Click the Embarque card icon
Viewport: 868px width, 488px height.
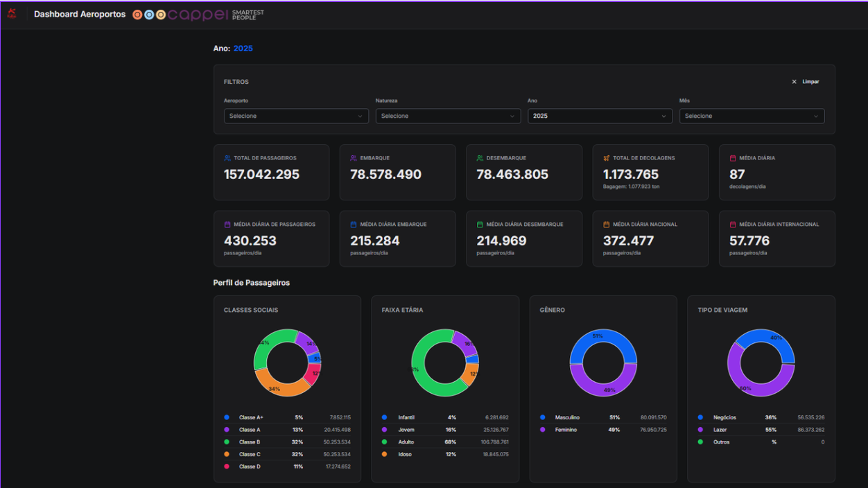(x=354, y=158)
